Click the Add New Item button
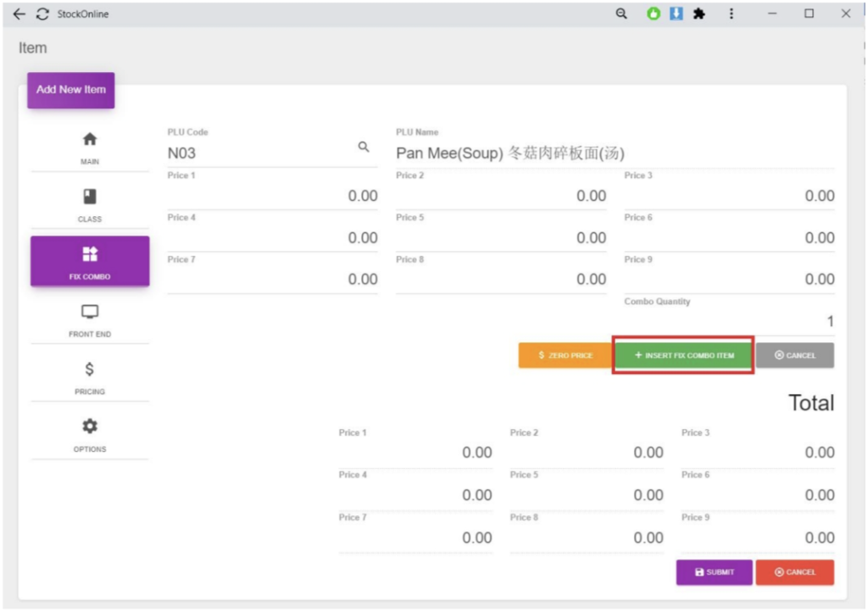 (71, 90)
